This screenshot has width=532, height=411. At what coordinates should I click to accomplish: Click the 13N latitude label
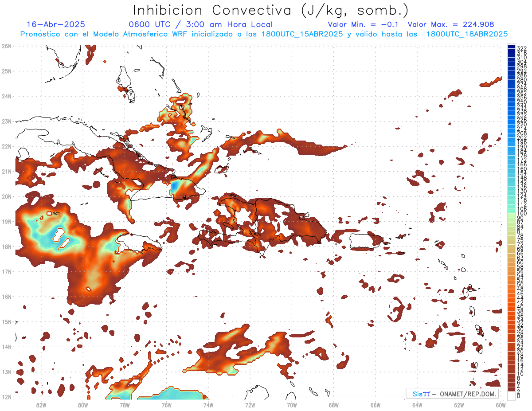(x=6, y=372)
